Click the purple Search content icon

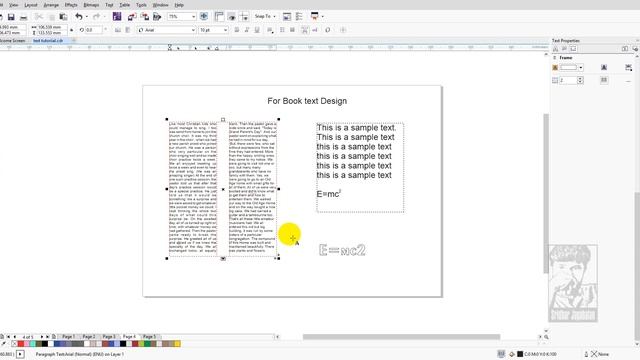coord(117,16)
